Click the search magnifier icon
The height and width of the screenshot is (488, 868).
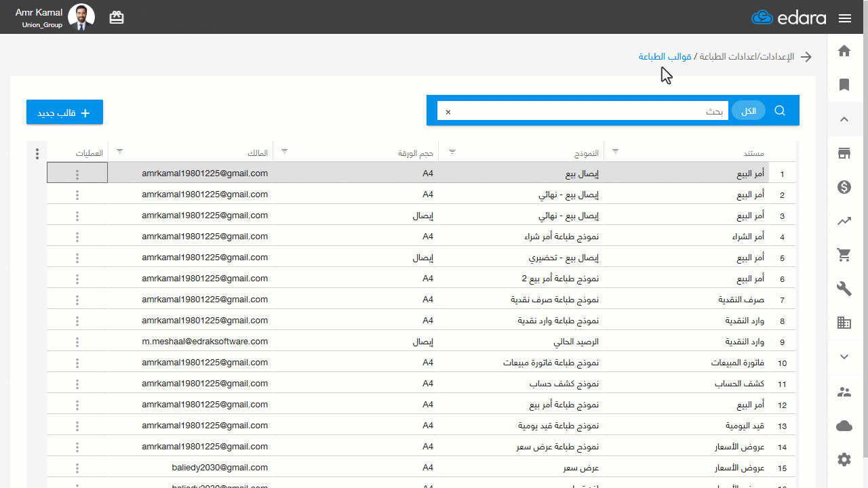[x=780, y=110]
